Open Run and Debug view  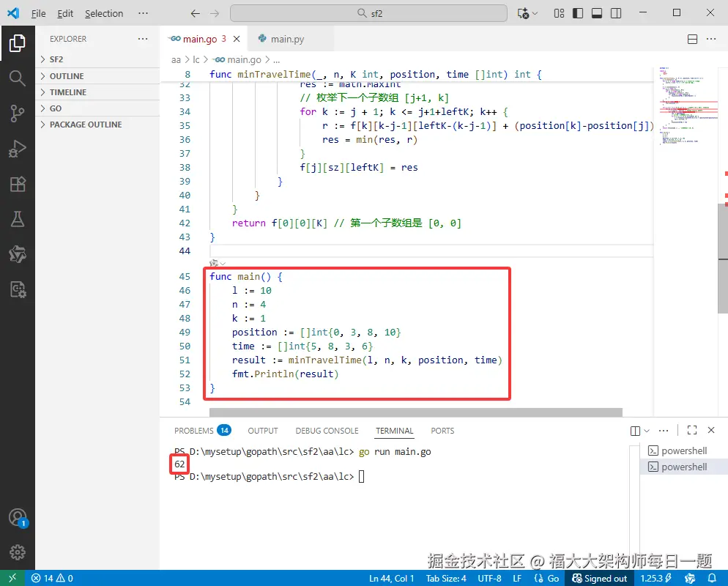pos(17,149)
